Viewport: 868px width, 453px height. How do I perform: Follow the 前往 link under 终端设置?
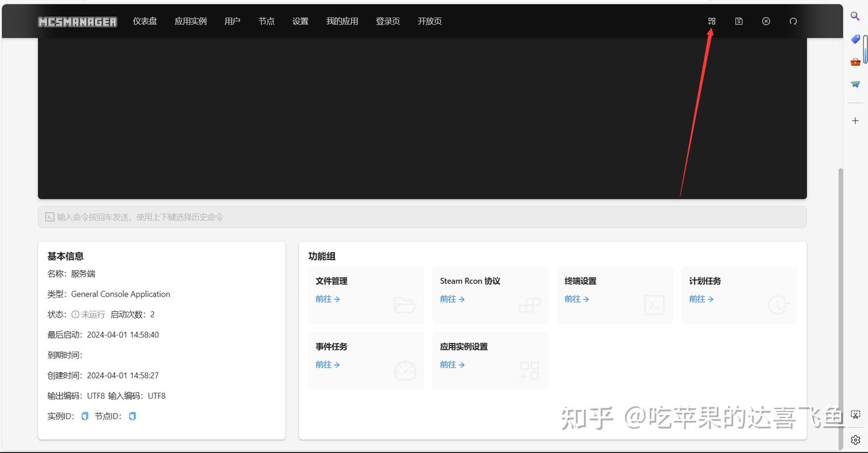click(x=577, y=299)
